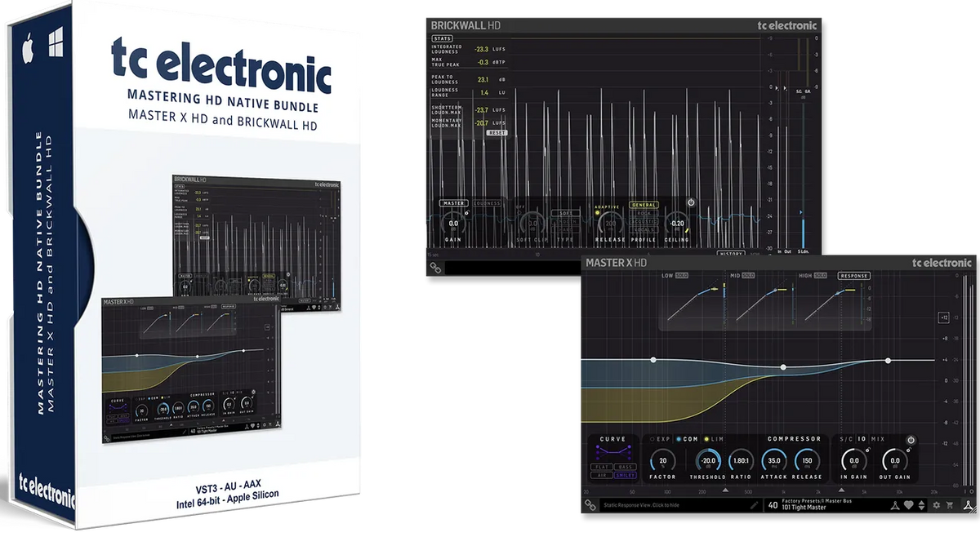Click the low band node on the large Master X curve
The height and width of the screenshot is (537, 980).
click(x=653, y=359)
